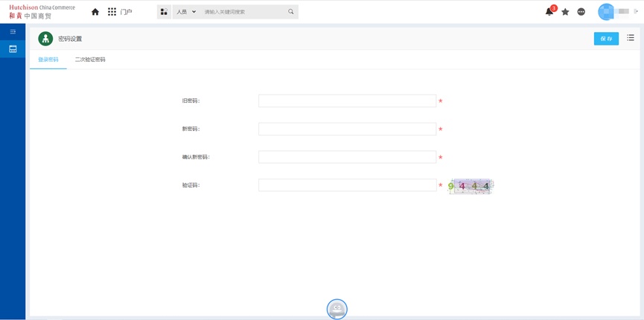This screenshot has height=320, width=644.
Task: Refresh the captcha verification image
Action: point(471,186)
